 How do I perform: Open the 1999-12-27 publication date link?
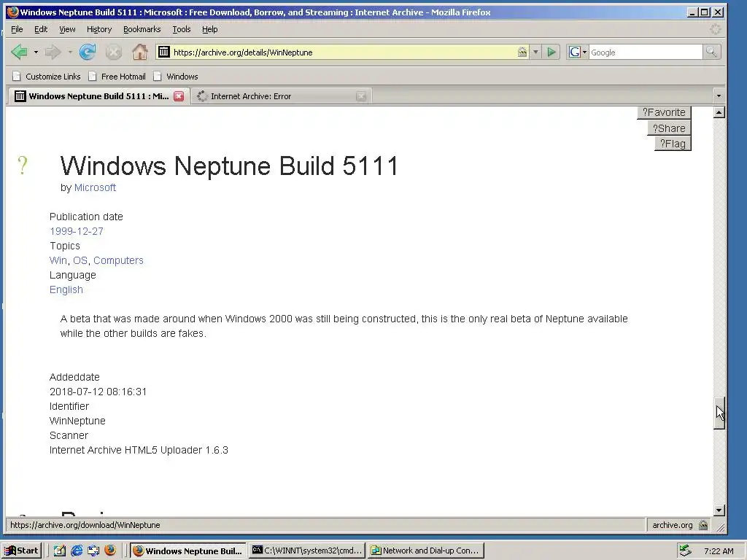76,231
